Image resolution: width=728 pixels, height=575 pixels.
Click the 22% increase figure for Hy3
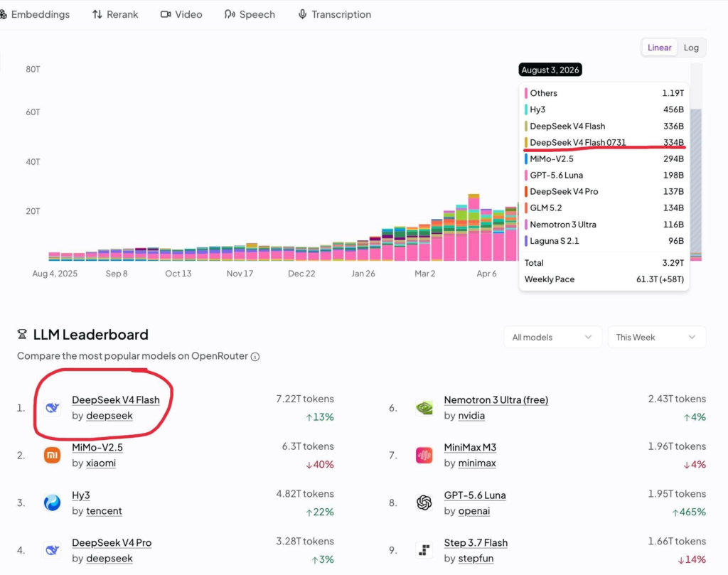coord(319,512)
